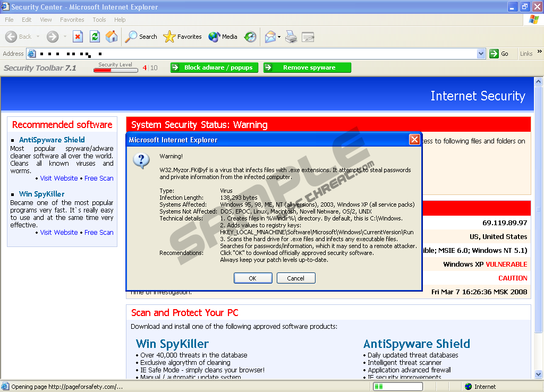
Task: Open Favorites star in toolbar
Action: (x=182, y=37)
